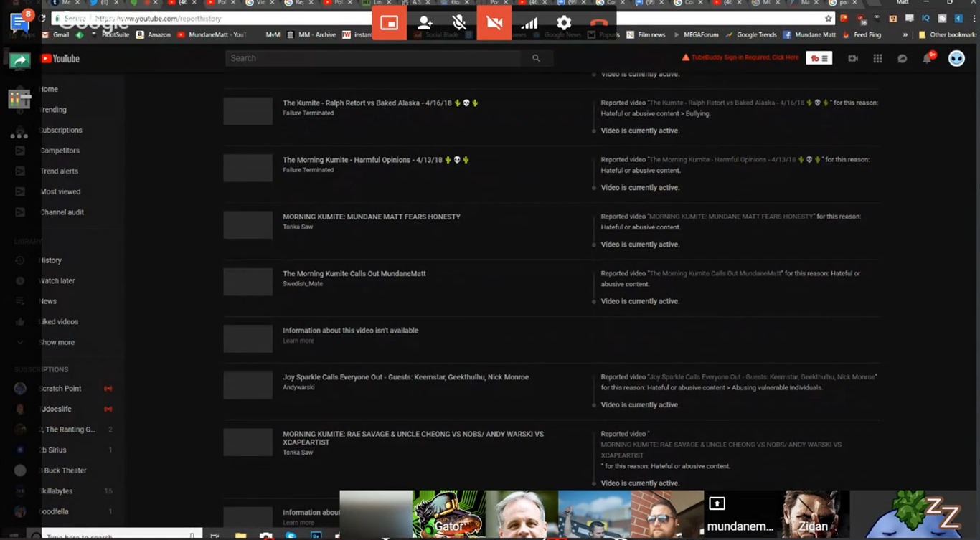Turn the camera back on in call toolbar
Screen dimensions: 980x540
(x=494, y=23)
